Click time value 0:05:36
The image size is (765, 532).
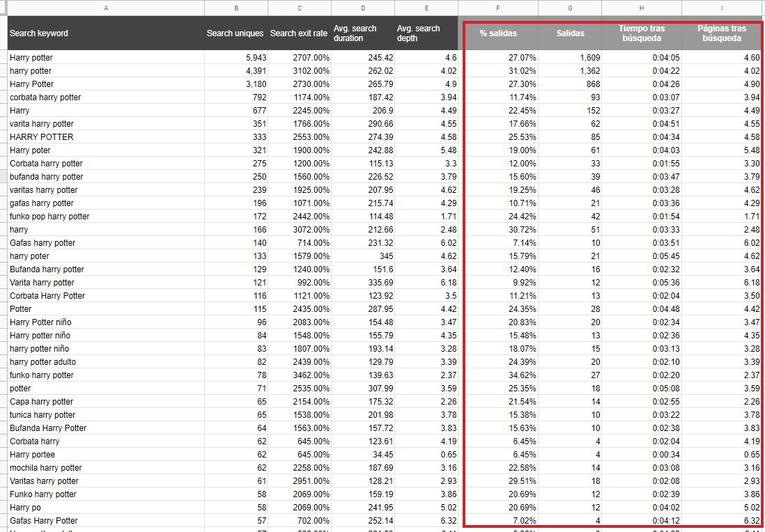642,282
